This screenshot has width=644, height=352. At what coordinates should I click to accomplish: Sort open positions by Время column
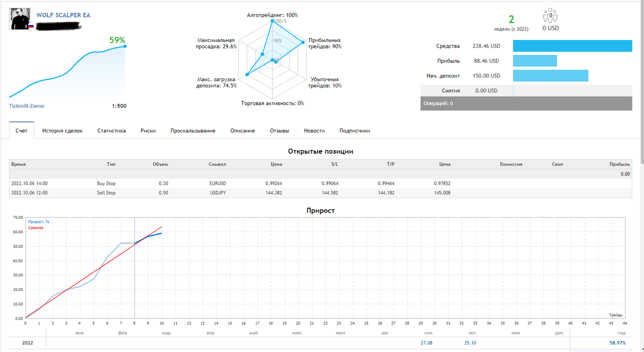[18, 164]
